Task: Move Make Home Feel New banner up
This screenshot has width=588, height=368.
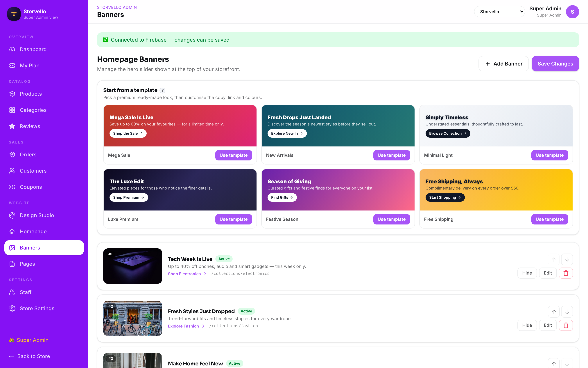Action: pos(554,364)
